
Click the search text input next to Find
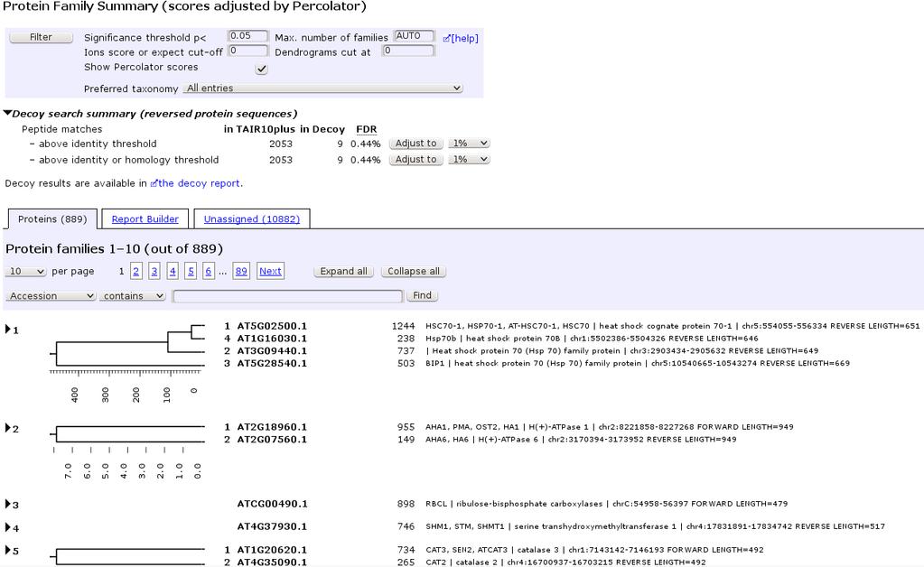click(x=288, y=295)
